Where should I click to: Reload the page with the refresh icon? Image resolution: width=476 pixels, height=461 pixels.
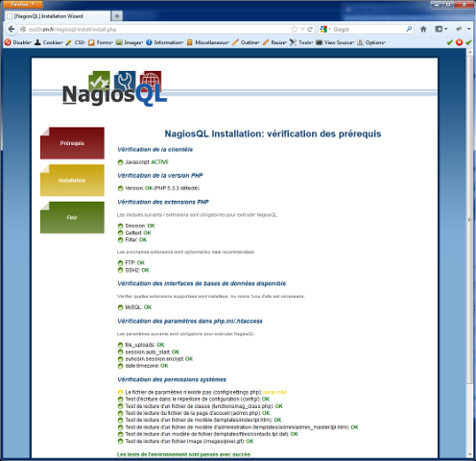(x=310, y=29)
